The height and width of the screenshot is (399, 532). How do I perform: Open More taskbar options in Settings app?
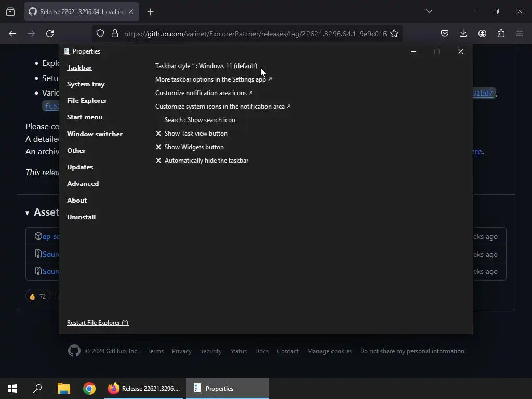click(x=214, y=79)
